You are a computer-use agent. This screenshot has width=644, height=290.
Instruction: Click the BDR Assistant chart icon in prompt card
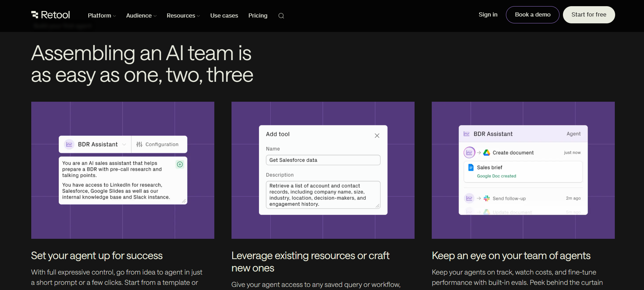69,144
